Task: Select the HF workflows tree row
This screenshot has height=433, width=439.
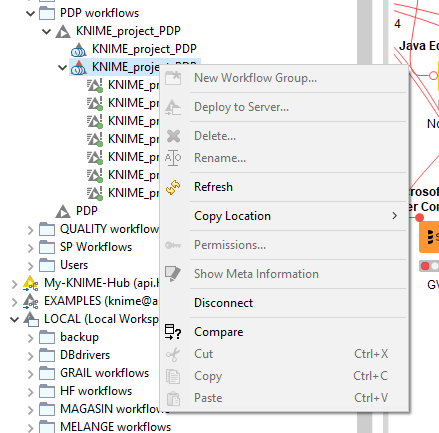Action: pos(86,391)
